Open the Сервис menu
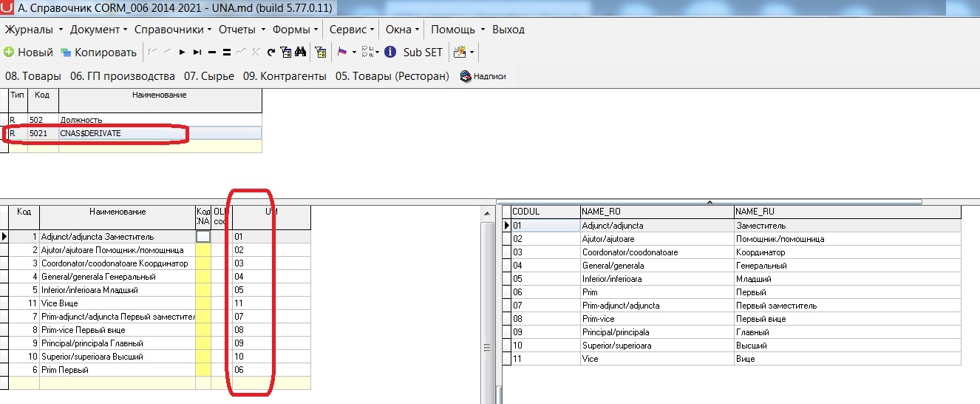The width and height of the screenshot is (980, 404). click(x=351, y=30)
